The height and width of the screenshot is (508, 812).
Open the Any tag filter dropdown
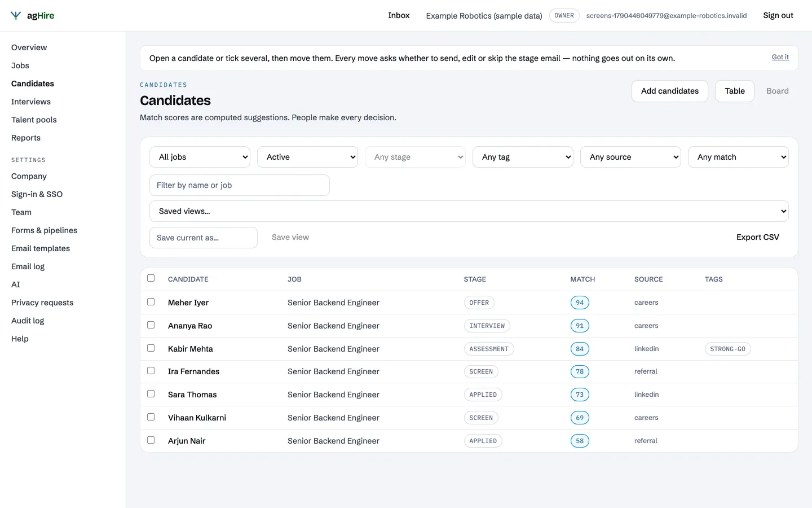point(523,157)
